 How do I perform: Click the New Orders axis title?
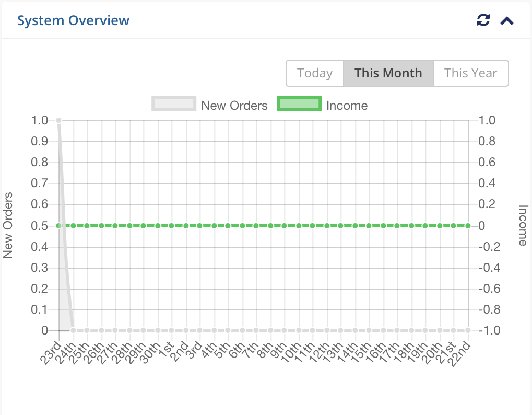coord(7,225)
